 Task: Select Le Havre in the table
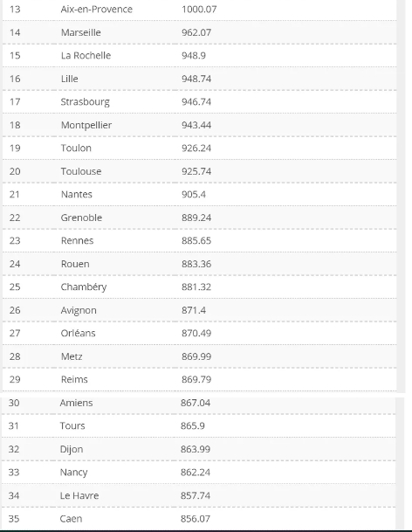coord(79,495)
